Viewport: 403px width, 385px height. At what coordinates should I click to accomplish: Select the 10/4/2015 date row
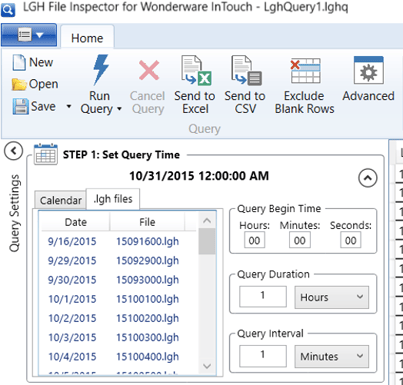pos(72,357)
